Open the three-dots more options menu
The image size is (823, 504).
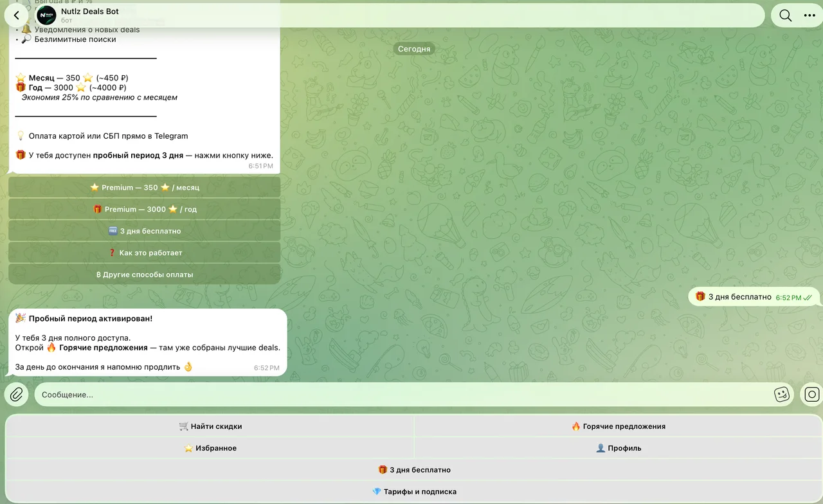click(809, 15)
